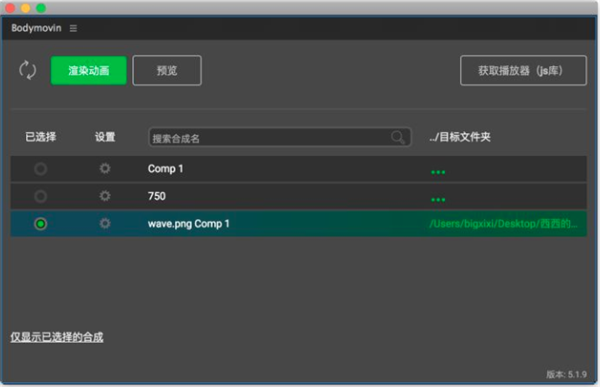Image resolution: width=600 pixels, height=387 pixels.
Task: Click the green 渲染动画 render button
Action: coord(88,70)
